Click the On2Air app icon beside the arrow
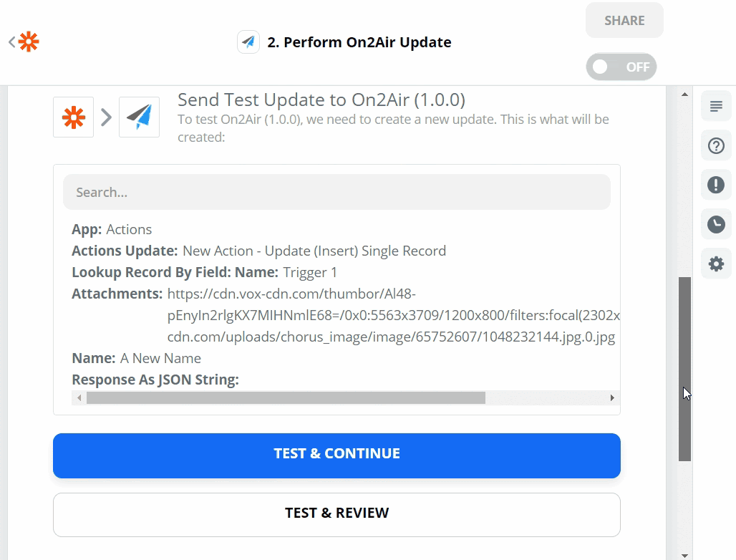Viewport: 736px width, 560px height. coord(139,117)
